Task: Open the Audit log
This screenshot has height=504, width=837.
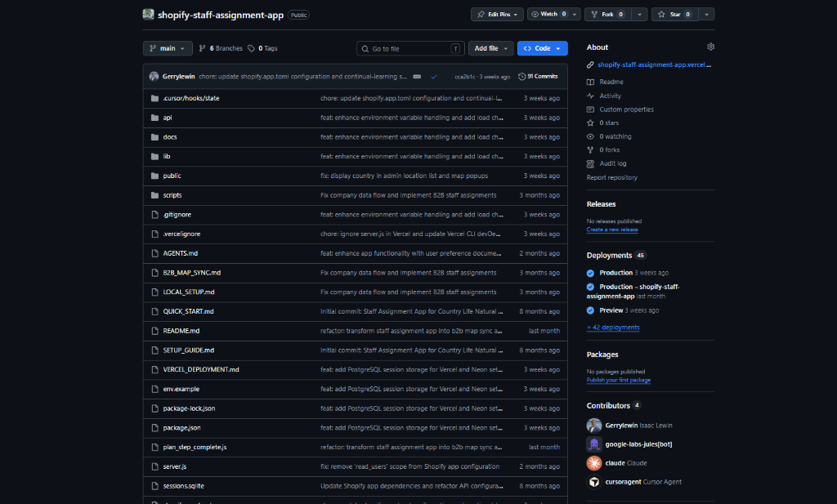Action: [613, 163]
